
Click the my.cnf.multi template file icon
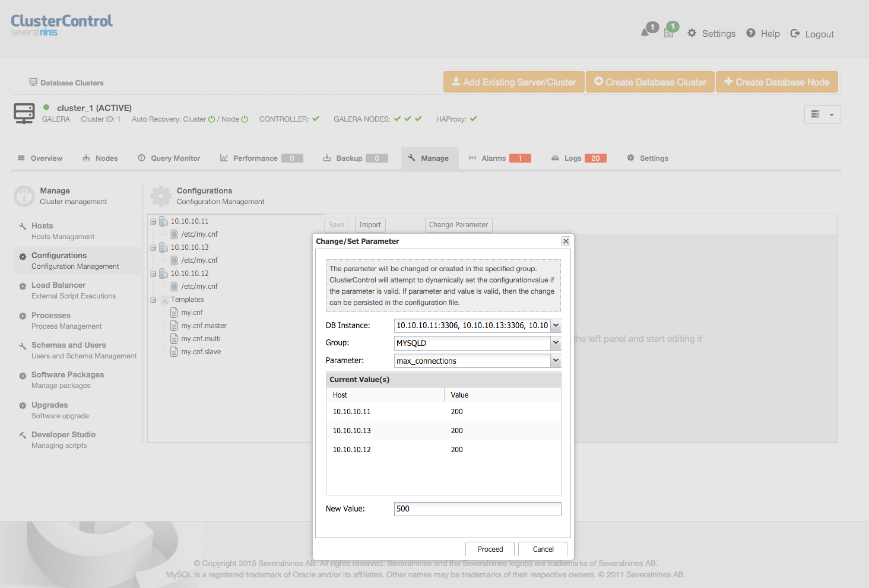(175, 339)
